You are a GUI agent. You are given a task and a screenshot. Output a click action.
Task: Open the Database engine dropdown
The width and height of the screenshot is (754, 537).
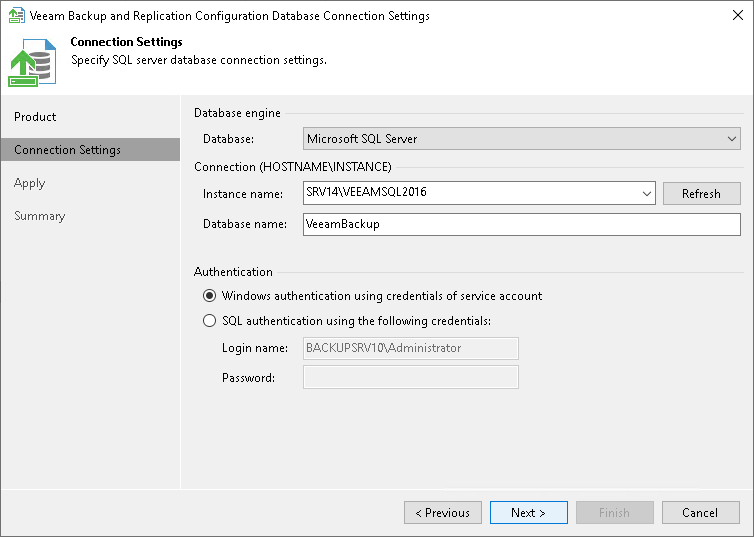[x=522, y=138]
